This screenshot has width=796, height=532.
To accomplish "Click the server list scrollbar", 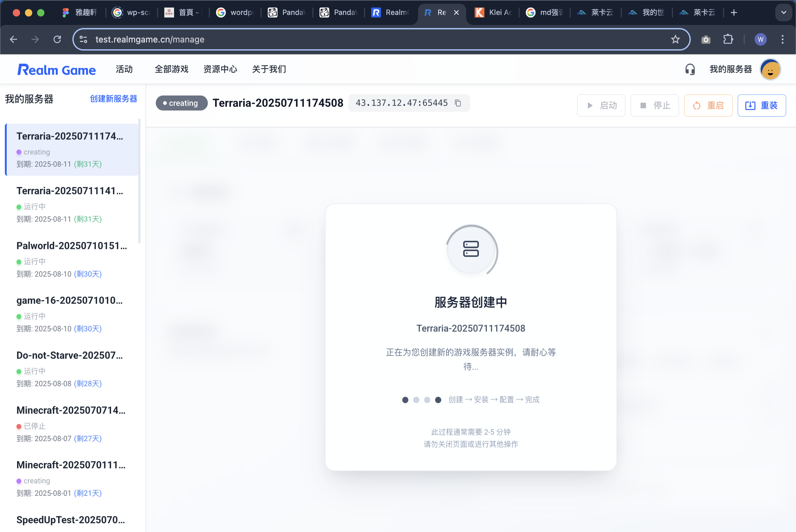I will pyautogui.click(x=139, y=181).
